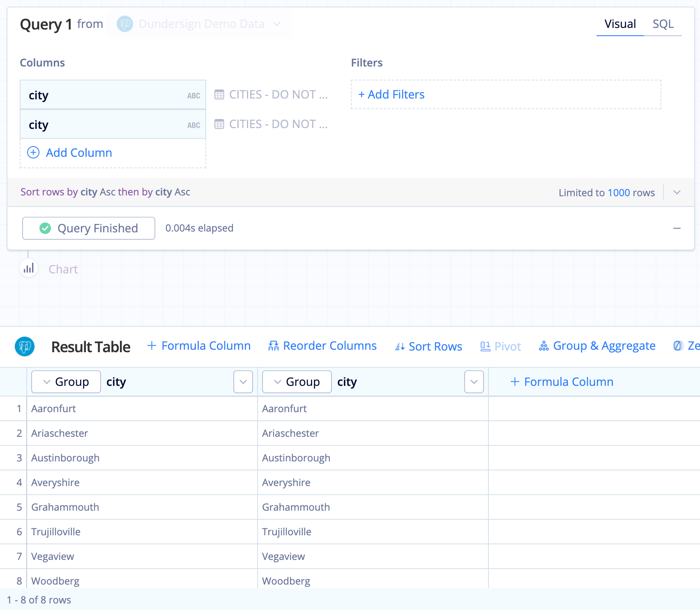This screenshot has width=700, height=610.
Task: Click the plus circle icon beside Add Column
Action: click(x=33, y=153)
